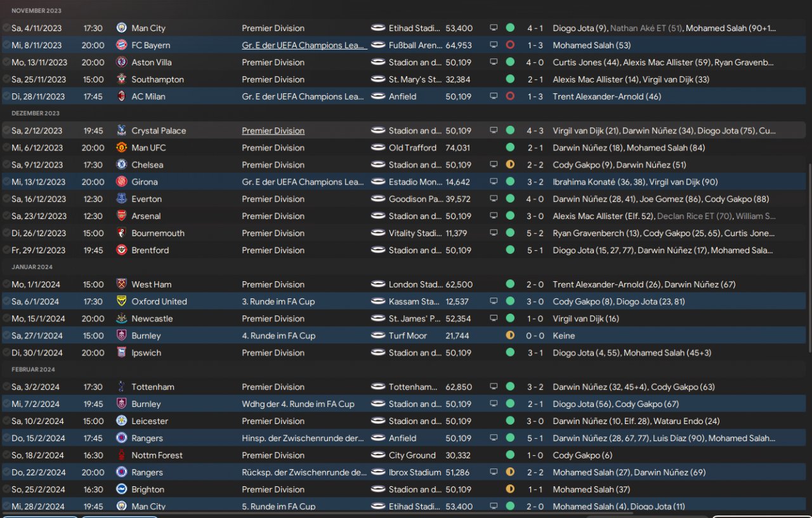Screen dimensions: 812x518
Task: Click the Brentford club badge
Action: tap(122, 251)
